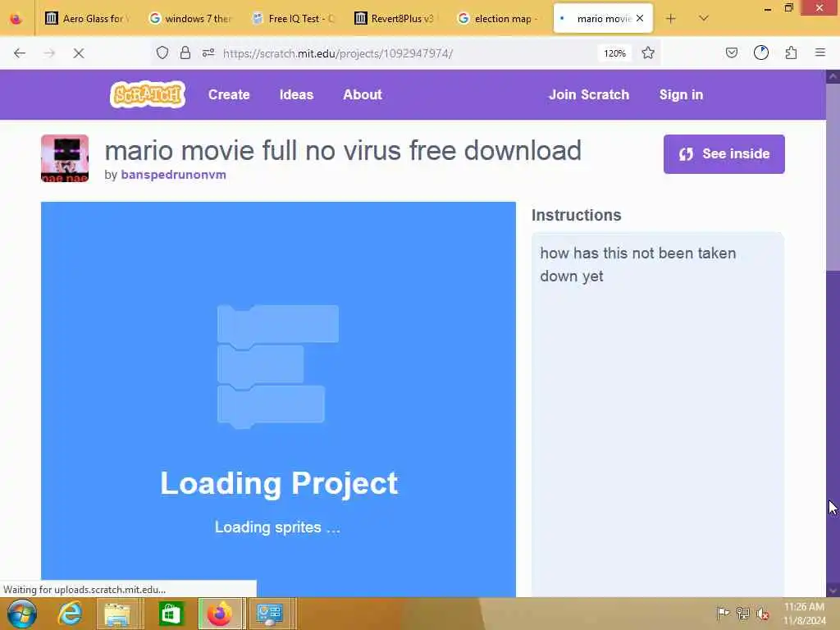
Task: Open the About page
Action: coord(363,94)
